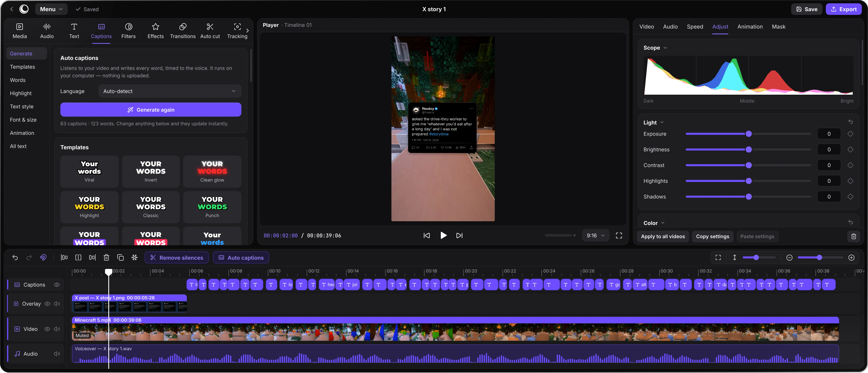
Task: Enter fullscreen in the player
Action: coord(619,235)
